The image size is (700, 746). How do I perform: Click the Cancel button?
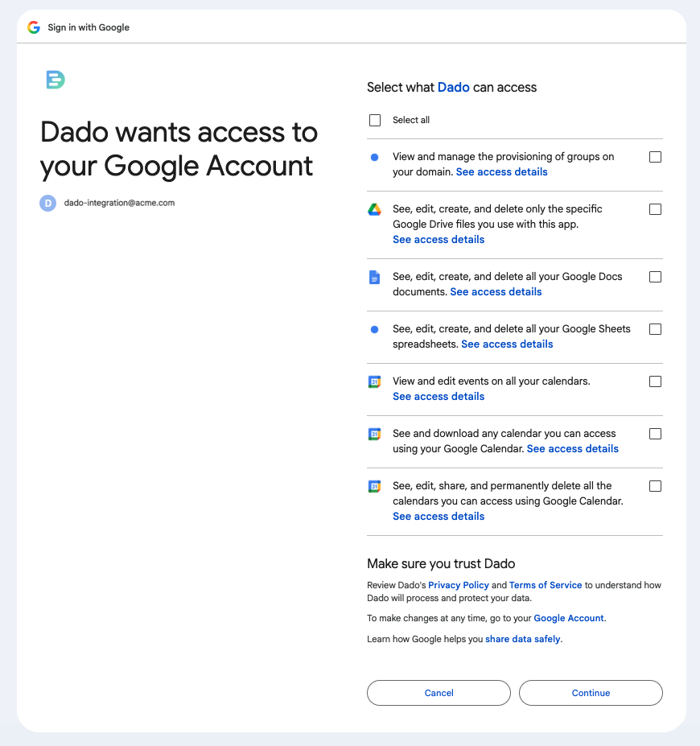(x=439, y=693)
